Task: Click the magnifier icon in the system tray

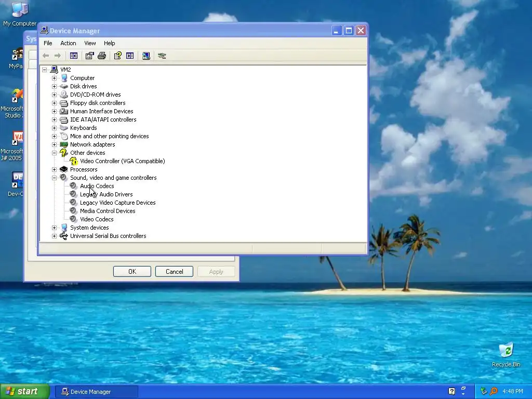Action: click(494, 391)
